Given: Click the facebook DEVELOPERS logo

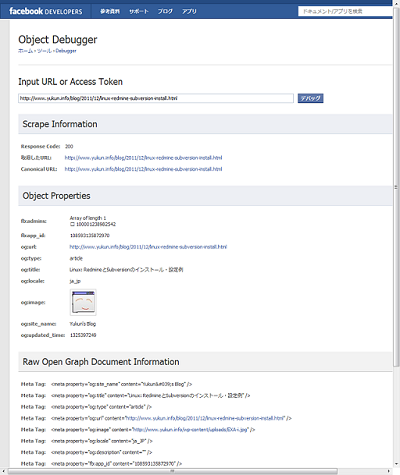Looking at the screenshot, I should [46, 11].
